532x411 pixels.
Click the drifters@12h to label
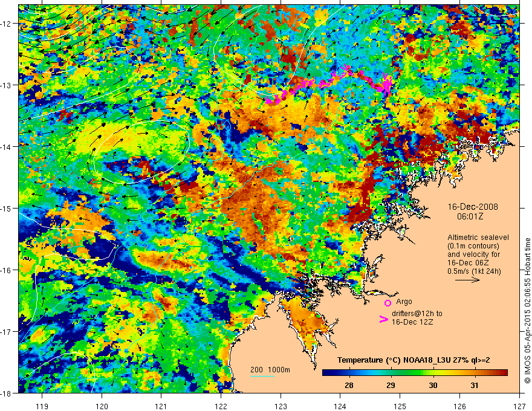(x=417, y=314)
